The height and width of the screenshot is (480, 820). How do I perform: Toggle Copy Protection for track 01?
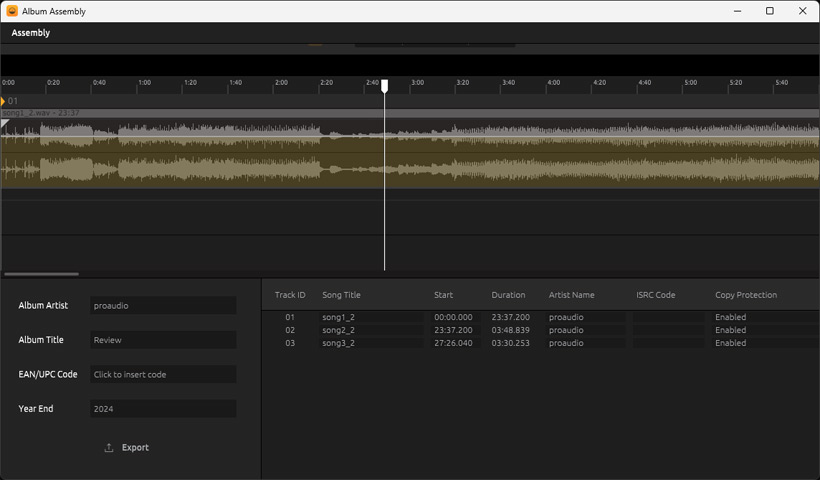coord(730,317)
